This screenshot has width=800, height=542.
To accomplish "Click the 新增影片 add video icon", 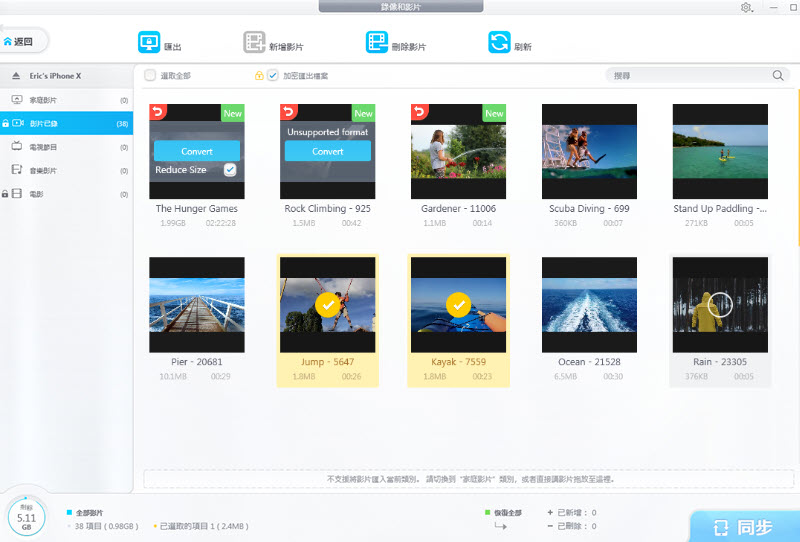I will pos(255,43).
